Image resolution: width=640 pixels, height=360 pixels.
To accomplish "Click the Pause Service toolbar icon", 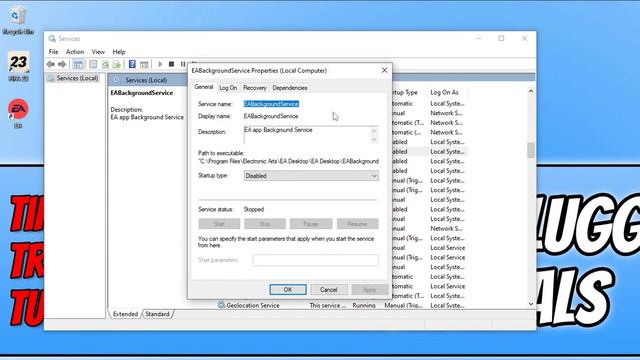I will click(x=183, y=64).
